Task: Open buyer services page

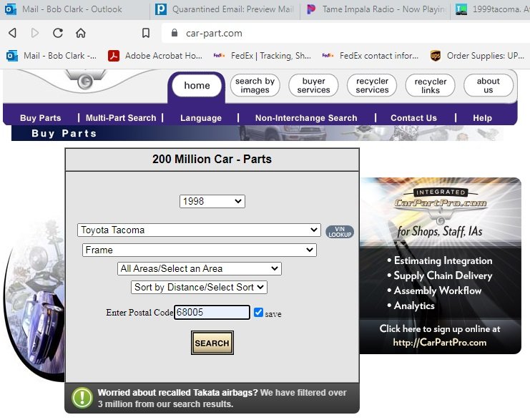Action: click(x=313, y=85)
